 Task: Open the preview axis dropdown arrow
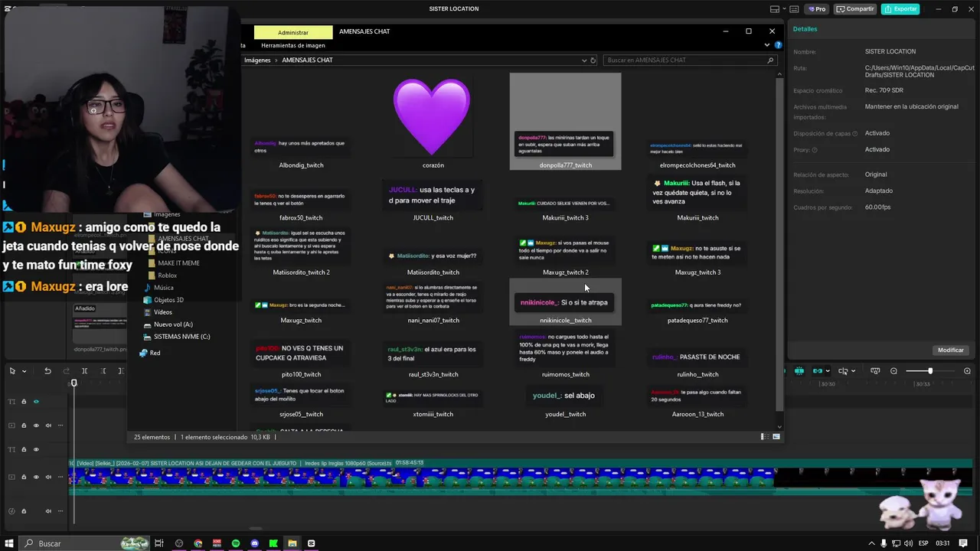pos(854,371)
